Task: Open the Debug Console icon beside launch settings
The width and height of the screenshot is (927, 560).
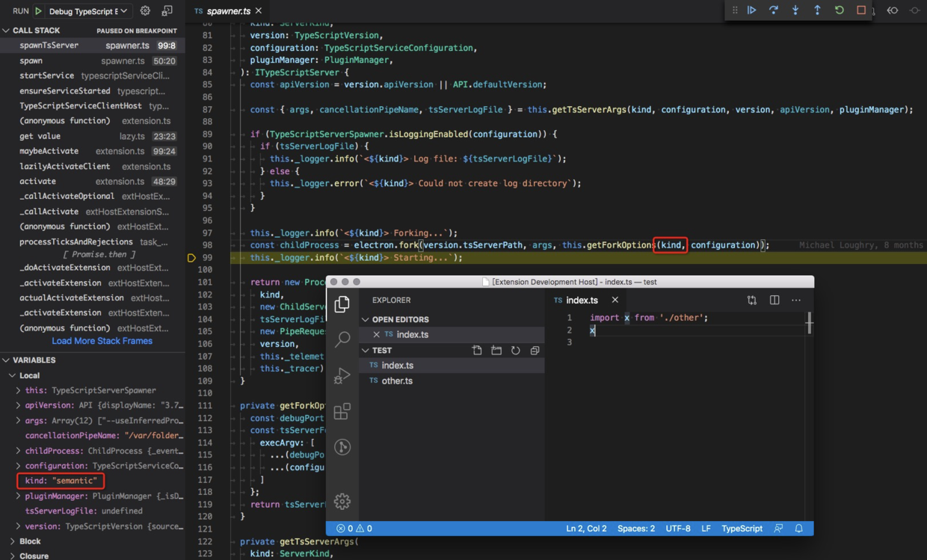Action: [x=167, y=10]
